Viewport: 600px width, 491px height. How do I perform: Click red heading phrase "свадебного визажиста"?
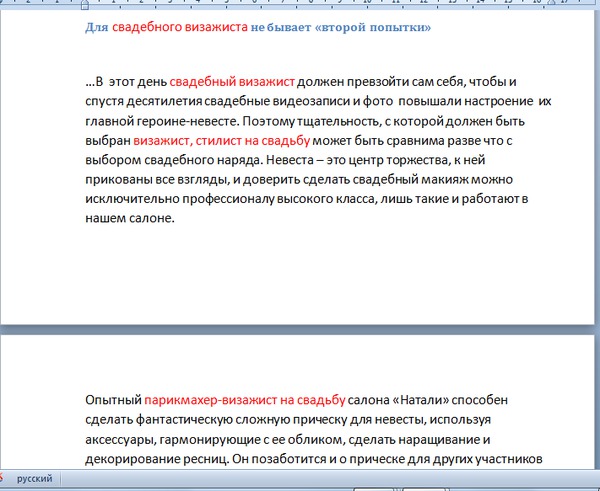point(180,27)
